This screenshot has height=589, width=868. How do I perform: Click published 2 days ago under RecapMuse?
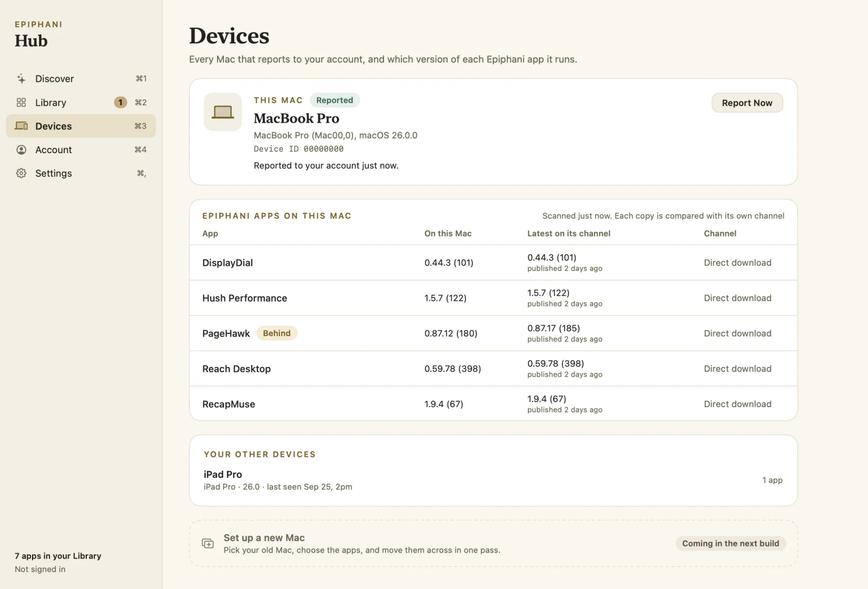click(x=565, y=410)
